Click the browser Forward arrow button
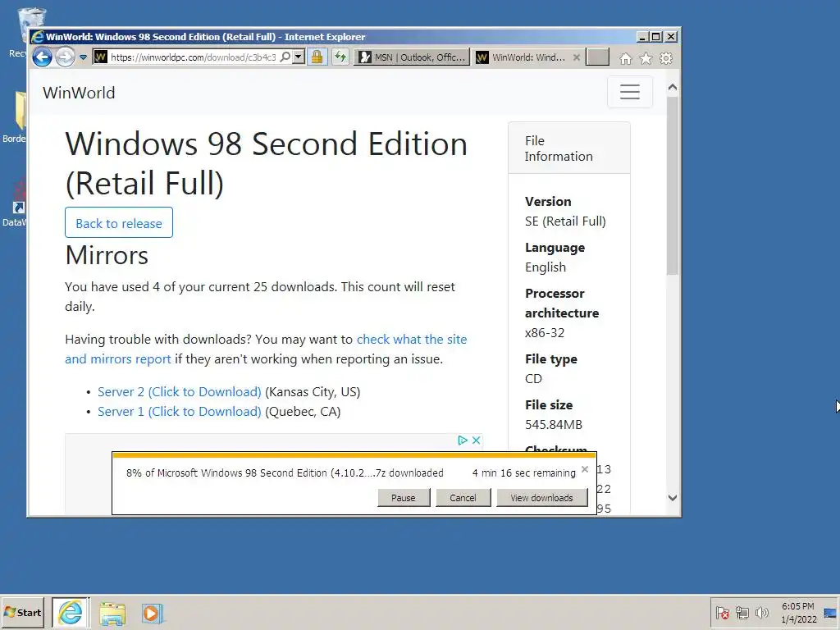The height and width of the screenshot is (630, 840). click(x=65, y=57)
